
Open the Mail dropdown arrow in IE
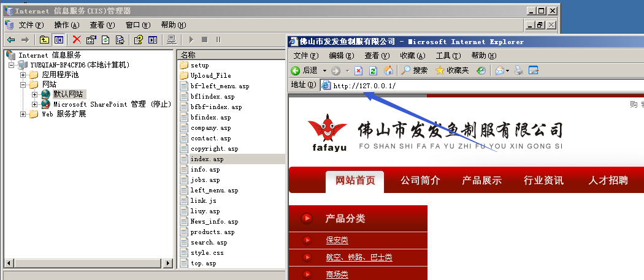tap(508, 71)
